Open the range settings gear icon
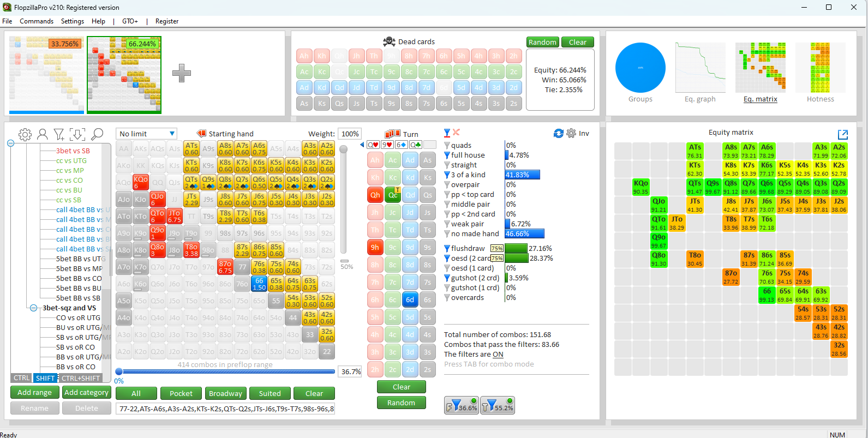This screenshot has height=438, width=868. 25,134
